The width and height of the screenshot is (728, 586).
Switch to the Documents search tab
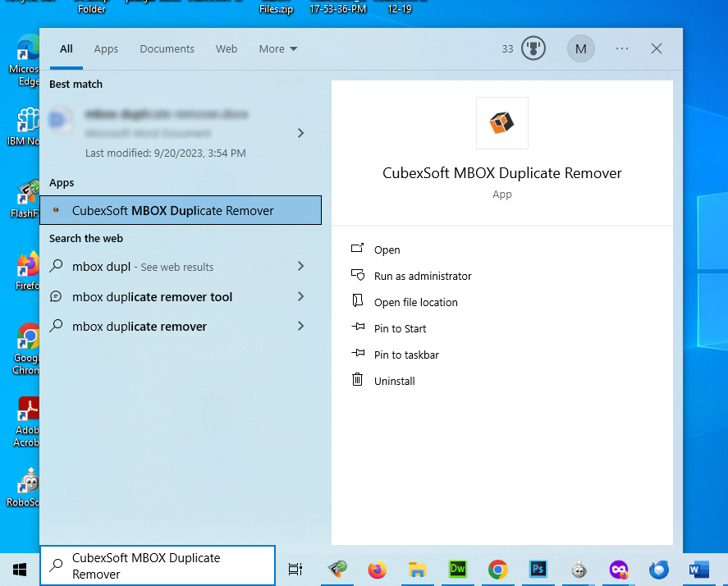pos(167,49)
